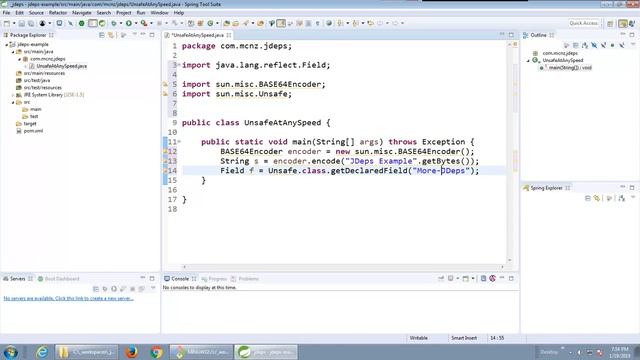The height and width of the screenshot is (360, 640).
Task: Open the Navigate menu
Action: [x=82, y=13]
